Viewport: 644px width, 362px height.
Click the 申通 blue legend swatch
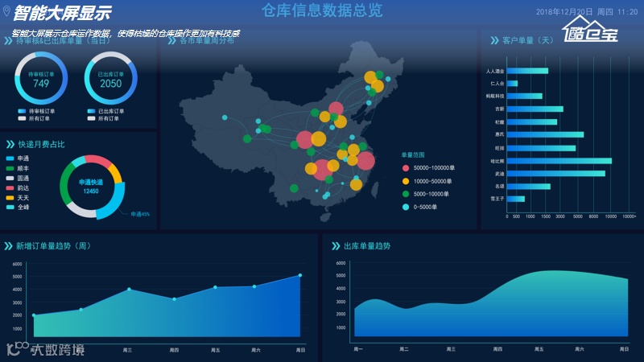coord(10,158)
